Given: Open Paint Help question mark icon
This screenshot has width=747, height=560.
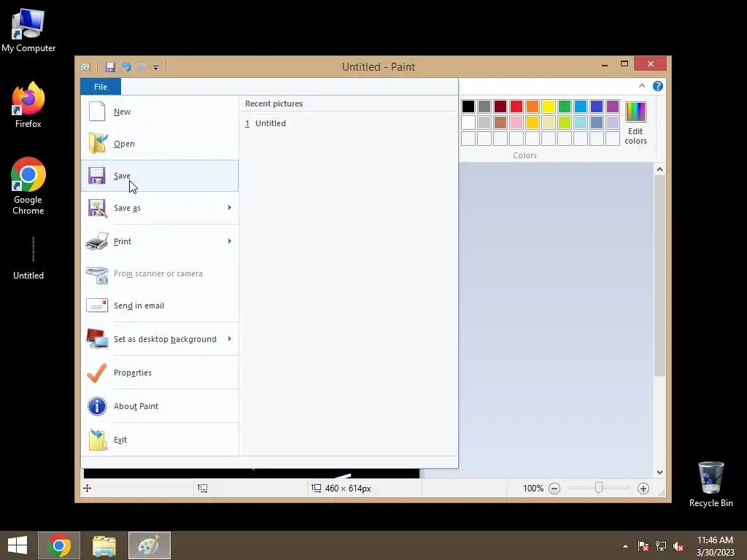Looking at the screenshot, I should (x=658, y=86).
